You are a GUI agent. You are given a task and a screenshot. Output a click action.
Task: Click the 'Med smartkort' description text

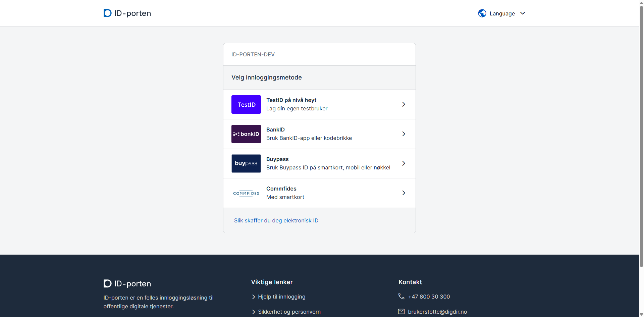tap(285, 197)
